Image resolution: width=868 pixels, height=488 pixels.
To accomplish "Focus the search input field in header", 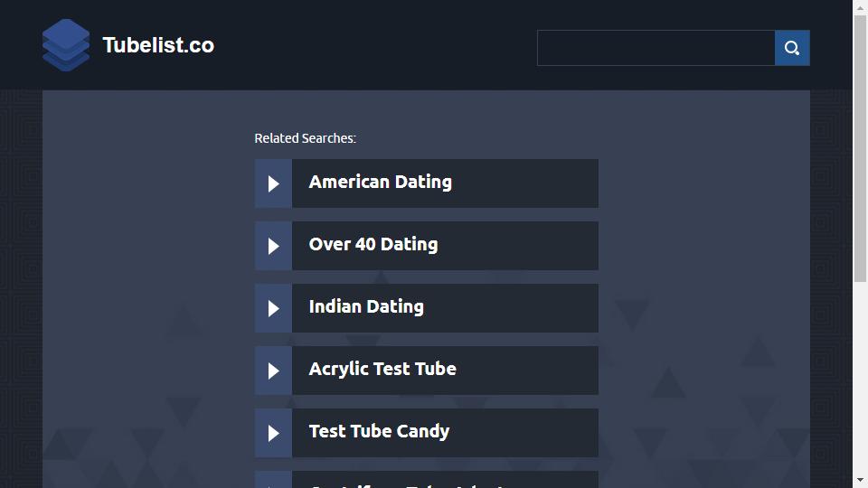I will point(656,48).
